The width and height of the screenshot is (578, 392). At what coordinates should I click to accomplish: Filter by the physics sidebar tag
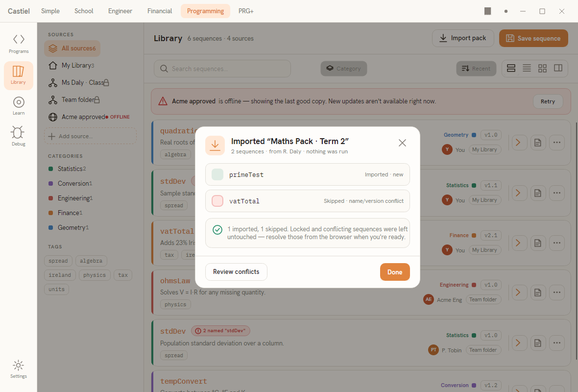pos(95,275)
